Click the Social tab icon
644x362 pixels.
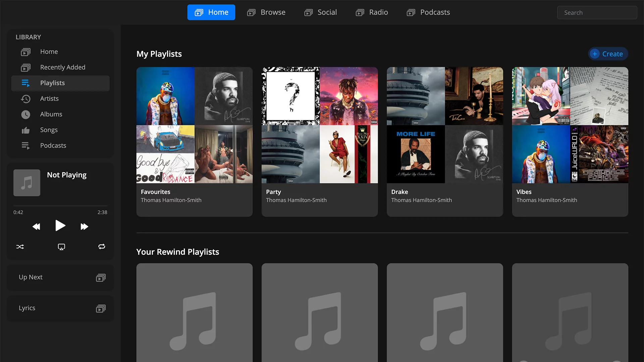tap(308, 13)
